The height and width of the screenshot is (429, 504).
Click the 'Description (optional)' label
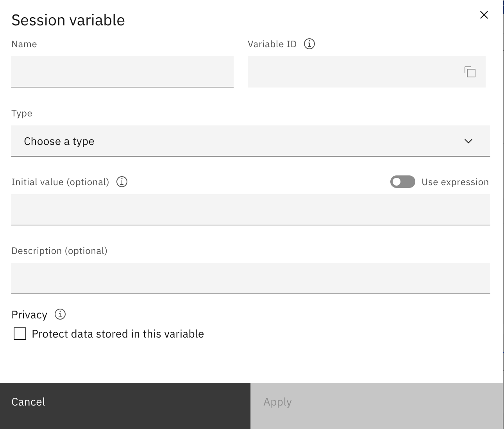point(59,251)
